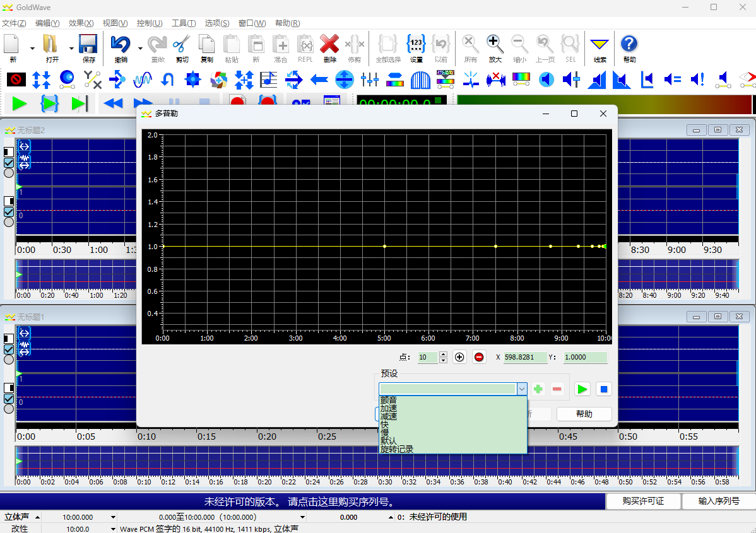Image resolution: width=756 pixels, height=533 pixels.
Task: Select 加速 from the preset list
Action: tap(389, 408)
